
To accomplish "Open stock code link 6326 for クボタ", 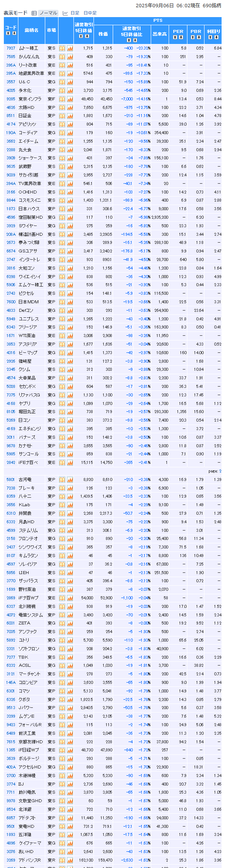I will click(11, 699).
